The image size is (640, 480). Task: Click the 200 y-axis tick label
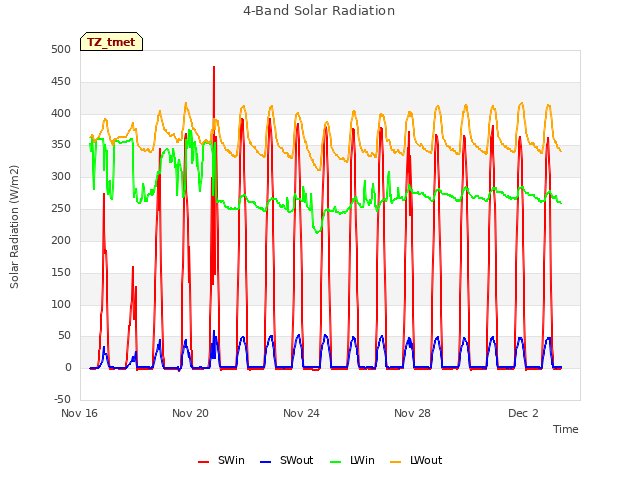coord(61,240)
